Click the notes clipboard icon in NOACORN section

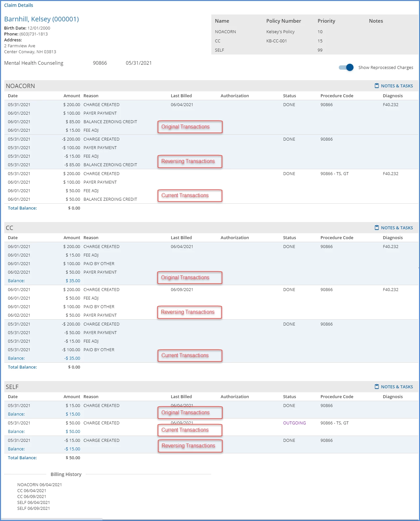377,86
